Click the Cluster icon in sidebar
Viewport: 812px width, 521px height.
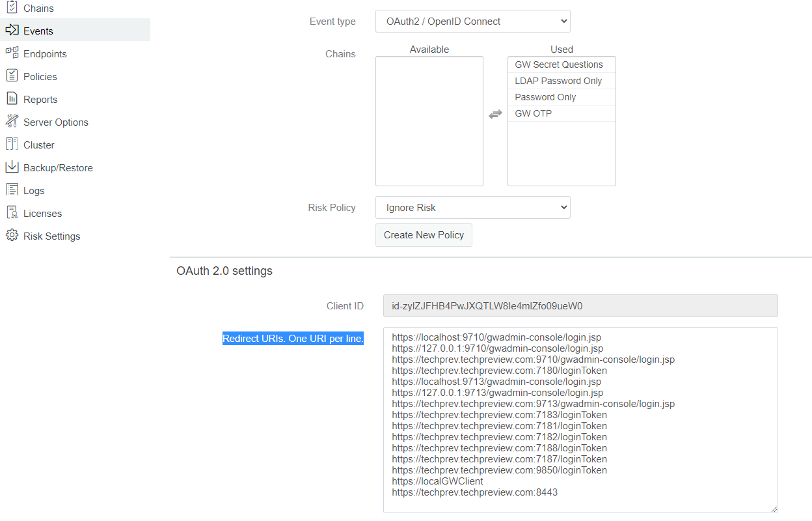(12, 145)
